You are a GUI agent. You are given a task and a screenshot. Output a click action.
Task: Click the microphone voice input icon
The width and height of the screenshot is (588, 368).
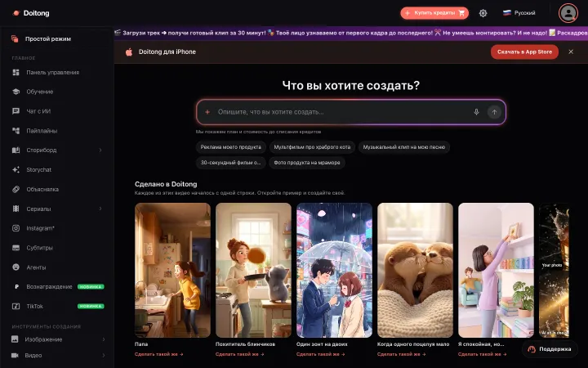click(x=476, y=112)
